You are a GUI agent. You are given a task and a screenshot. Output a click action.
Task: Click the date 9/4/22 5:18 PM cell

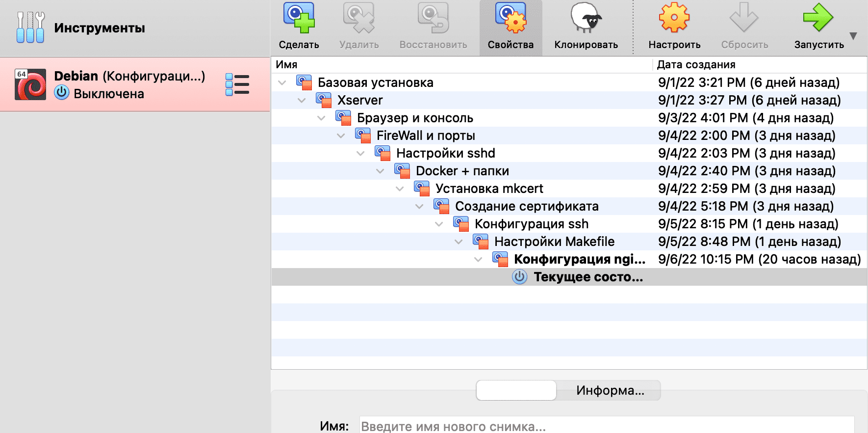click(746, 206)
